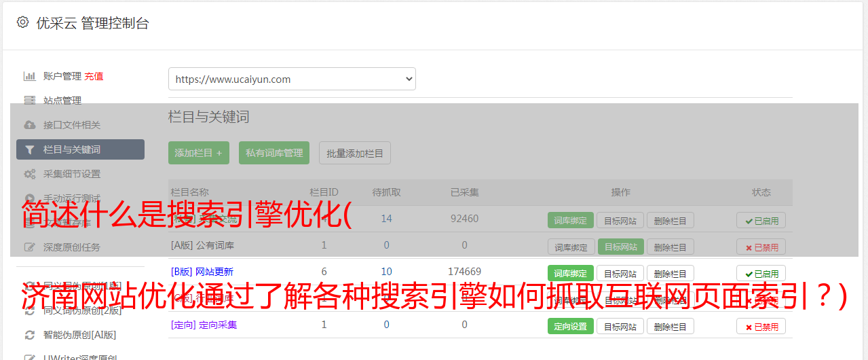Viewport: 868px width, 360px height.
Task: Open the [B版] 网站更新 link
Action: [x=202, y=271]
